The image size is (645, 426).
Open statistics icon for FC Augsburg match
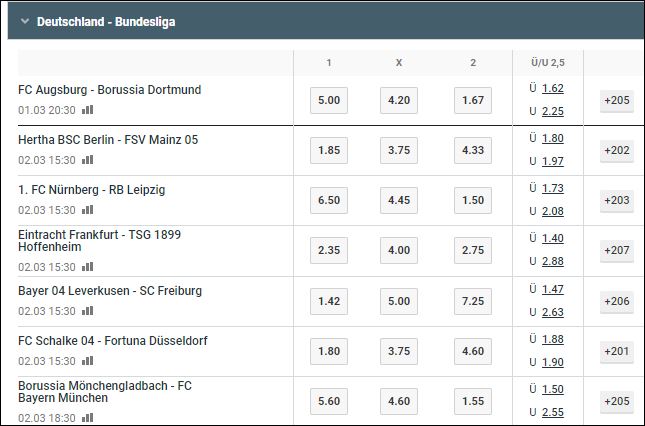coord(87,110)
